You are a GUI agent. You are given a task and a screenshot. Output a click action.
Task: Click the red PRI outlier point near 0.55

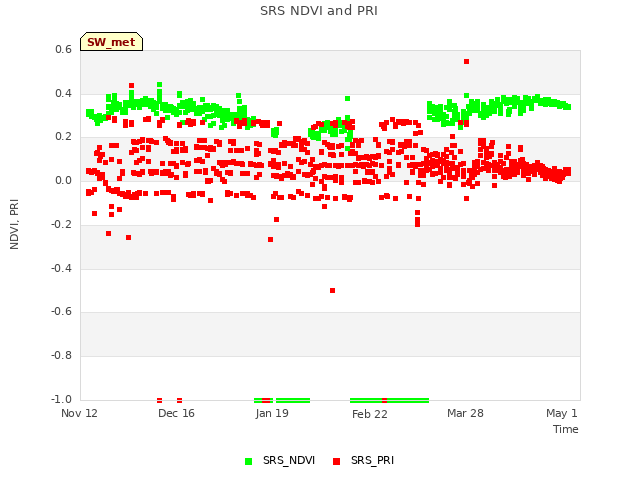click(x=467, y=62)
